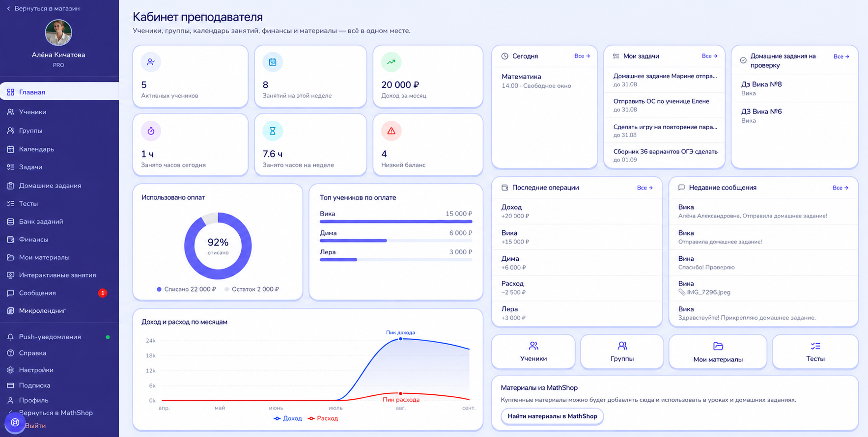
Task: Click the Мои материалы folder icon in sidebar
Action: click(10, 257)
